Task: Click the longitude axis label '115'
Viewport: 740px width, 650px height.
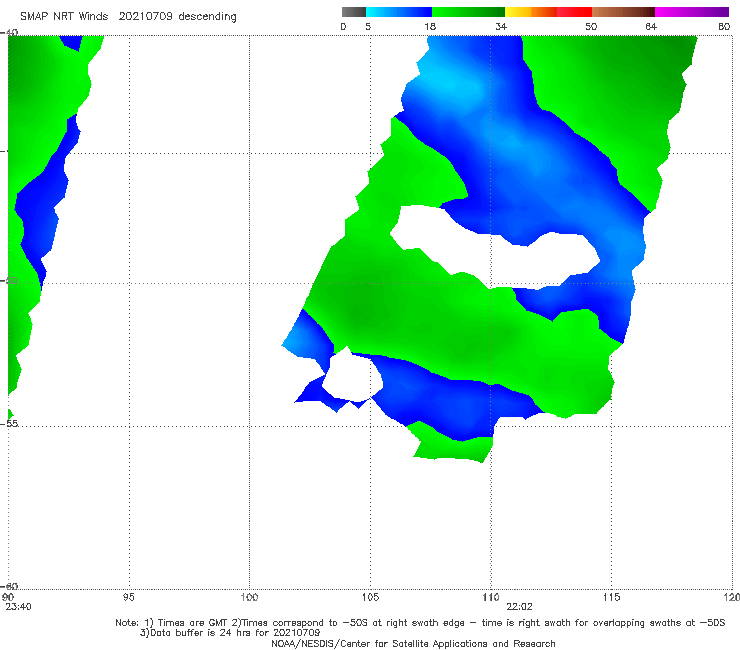Action: pos(612,598)
